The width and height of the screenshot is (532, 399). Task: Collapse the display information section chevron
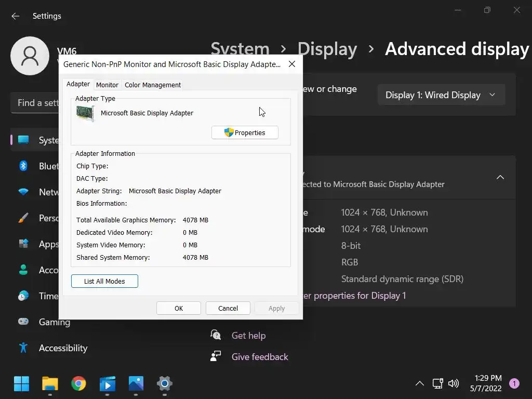click(x=500, y=178)
